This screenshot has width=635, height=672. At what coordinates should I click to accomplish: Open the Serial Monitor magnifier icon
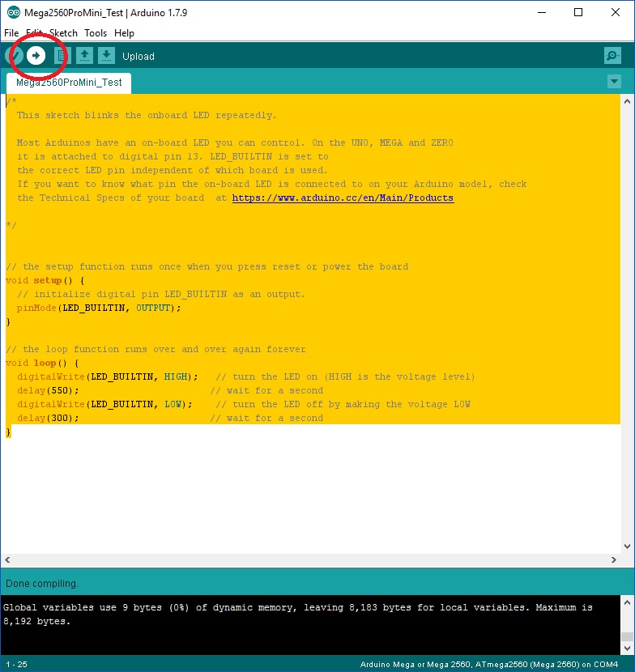coord(612,55)
